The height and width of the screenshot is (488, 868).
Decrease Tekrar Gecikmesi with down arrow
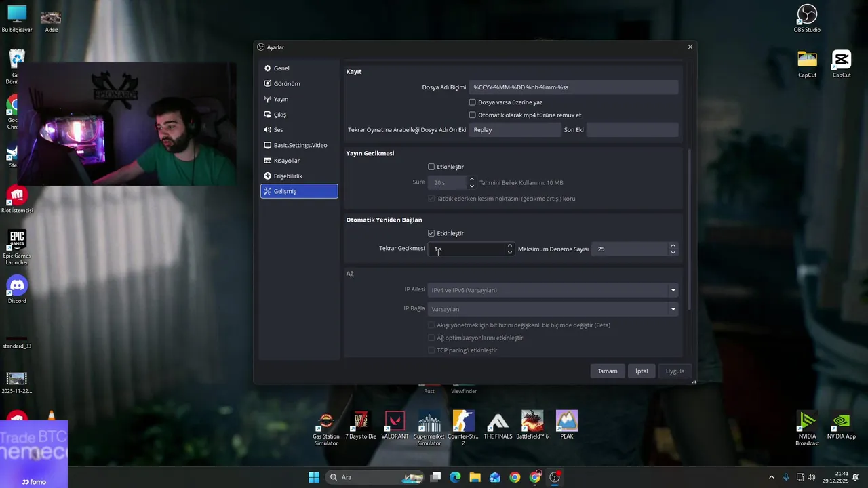pos(510,253)
